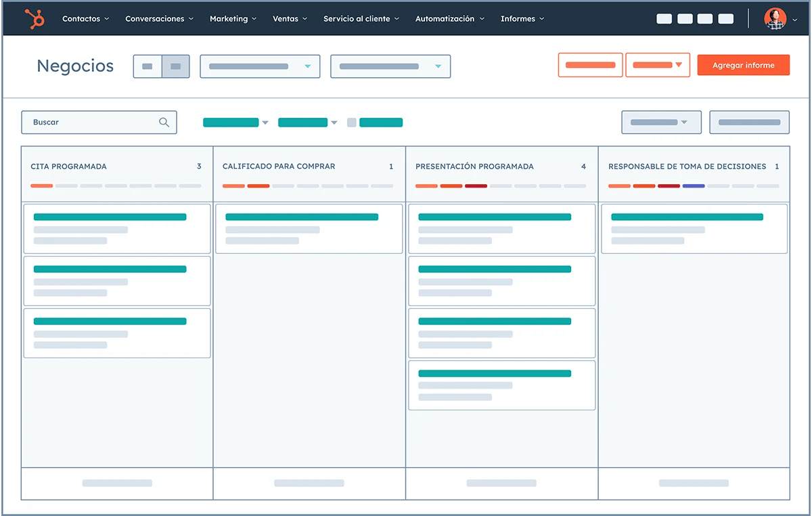Screen dimensions: 812x516
Task: Select the board view icon near Negocios
Action: click(175, 66)
